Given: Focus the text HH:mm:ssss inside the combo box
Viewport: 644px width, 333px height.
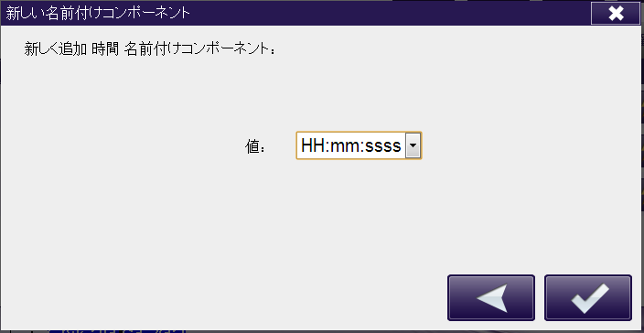Looking at the screenshot, I should point(351,145).
